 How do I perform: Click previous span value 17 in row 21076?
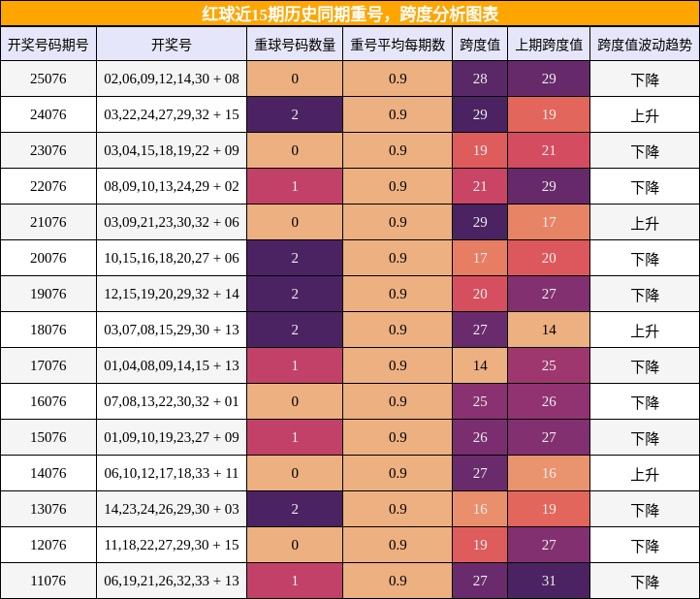point(549,222)
